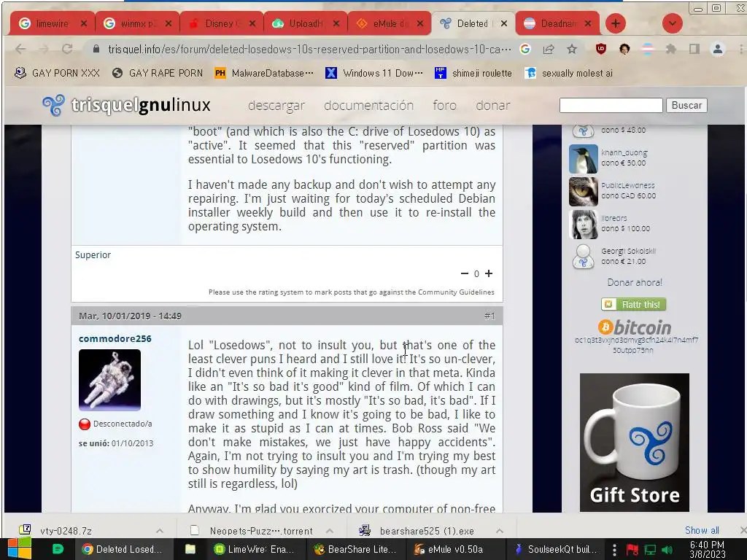
Task: Click the Gift Store mug image
Action: pos(634,443)
